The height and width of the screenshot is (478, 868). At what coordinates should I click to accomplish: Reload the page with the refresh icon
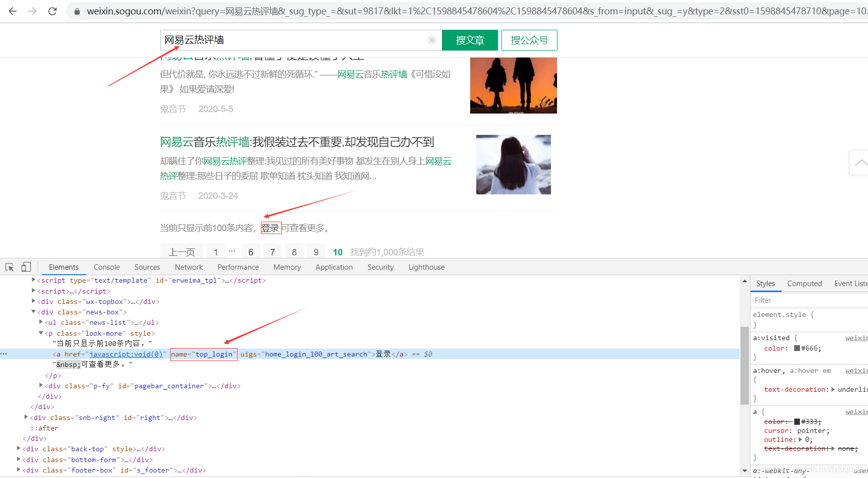53,11
